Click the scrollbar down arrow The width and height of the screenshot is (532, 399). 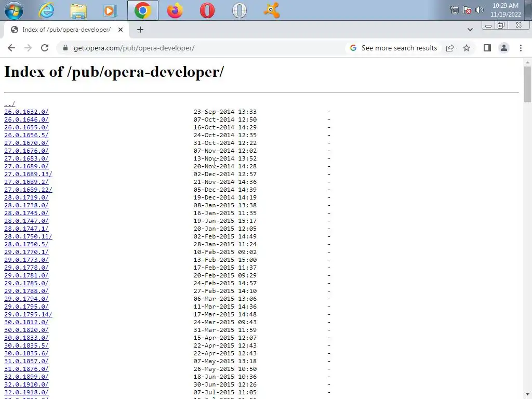pyautogui.click(x=527, y=395)
